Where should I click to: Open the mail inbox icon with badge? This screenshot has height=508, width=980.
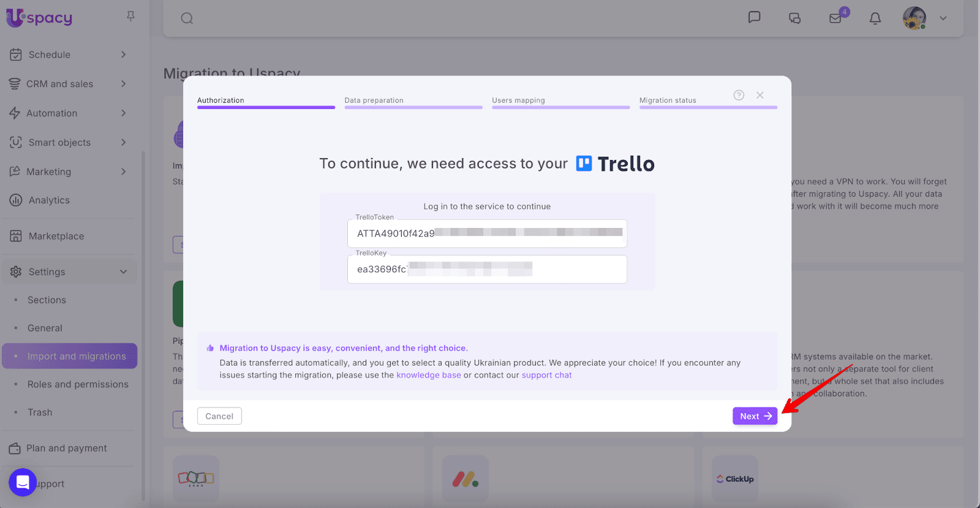835,18
